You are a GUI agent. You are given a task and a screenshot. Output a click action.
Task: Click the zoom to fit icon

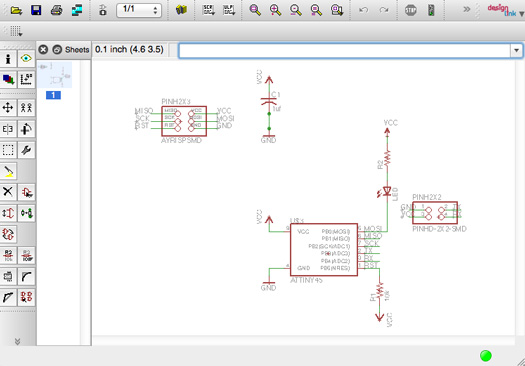pyautogui.click(x=255, y=10)
